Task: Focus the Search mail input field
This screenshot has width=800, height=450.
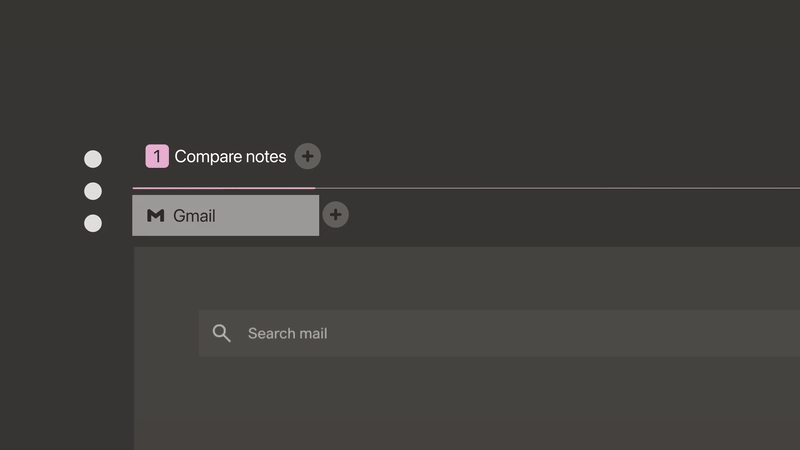Action: (x=500, y=333)
